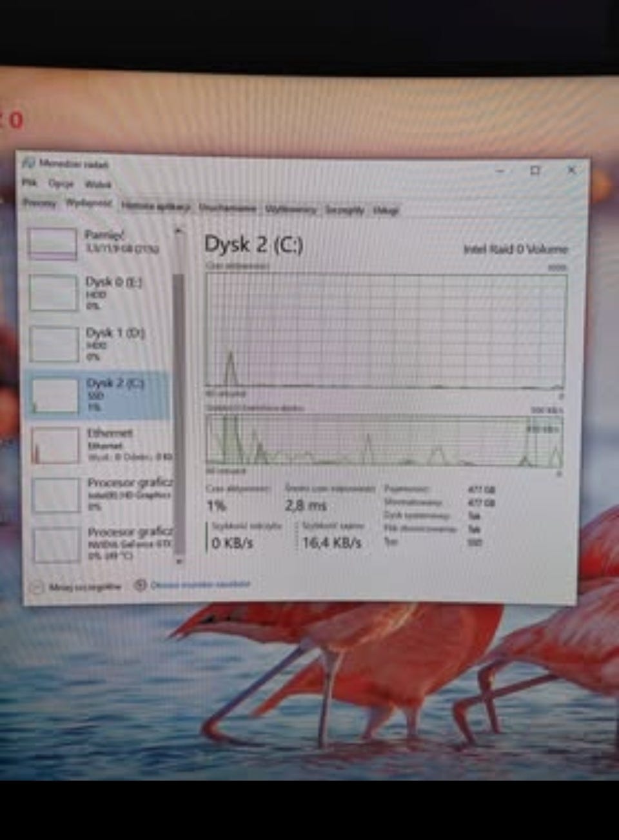The height and width of the screenshot is (840, 619).
Task: Switch to the Uruchamianie tab
Action: tap(228, 208)
